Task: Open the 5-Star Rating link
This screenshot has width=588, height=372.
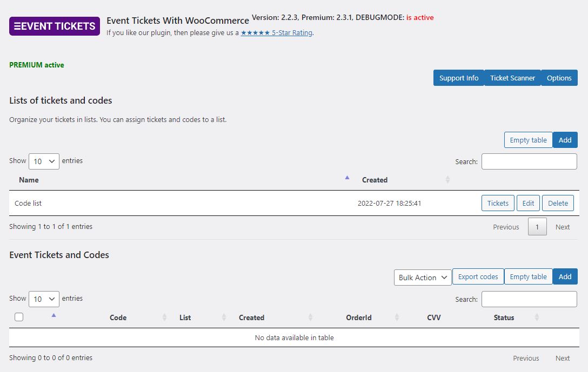Action: (276, 32)
